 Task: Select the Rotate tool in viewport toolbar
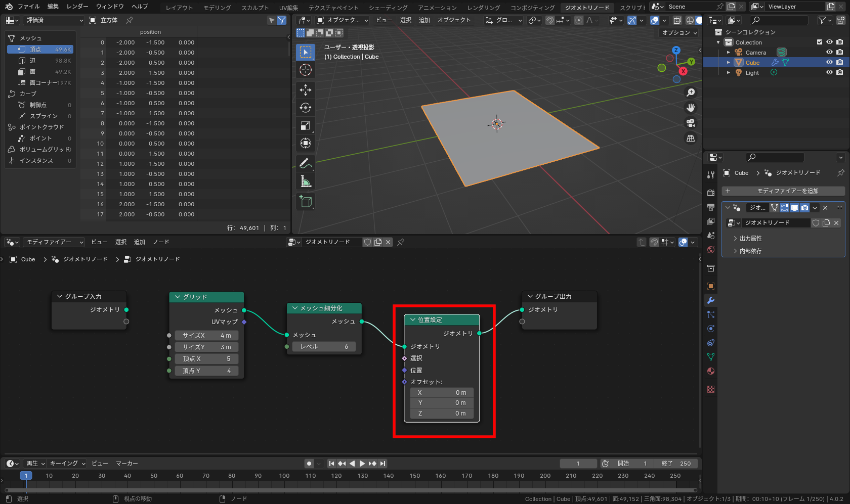click(306, 108)
